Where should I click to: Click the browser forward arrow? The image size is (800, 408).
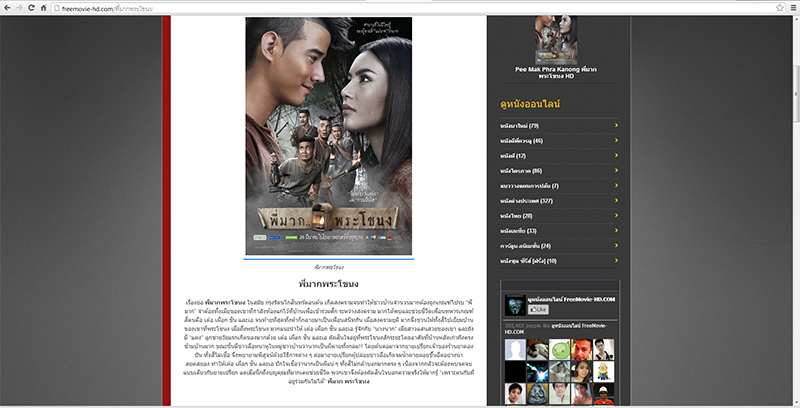[19, 8]
